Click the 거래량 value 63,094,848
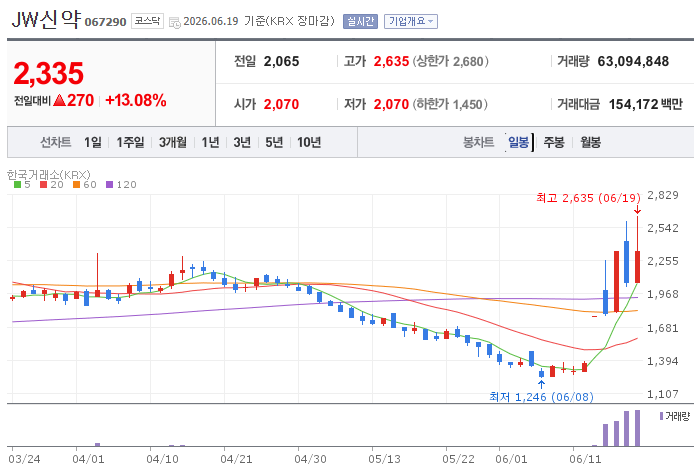The width and height of the screenshot is (694, 472). [x=633, y=61]
